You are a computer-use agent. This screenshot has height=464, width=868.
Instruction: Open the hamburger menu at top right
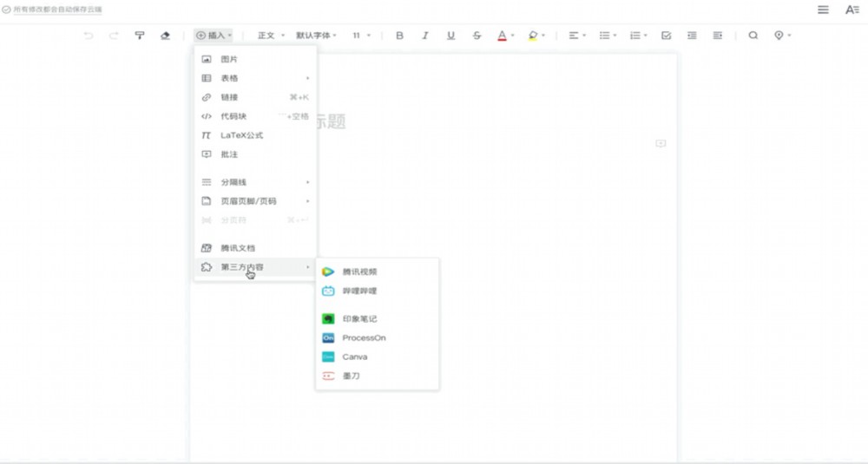[823, 10]
